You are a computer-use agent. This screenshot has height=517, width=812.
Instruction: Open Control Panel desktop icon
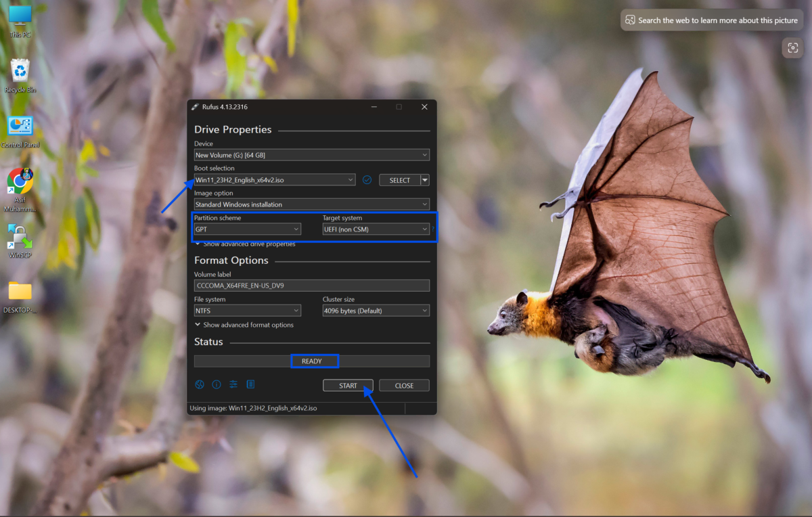pos(20,131)
